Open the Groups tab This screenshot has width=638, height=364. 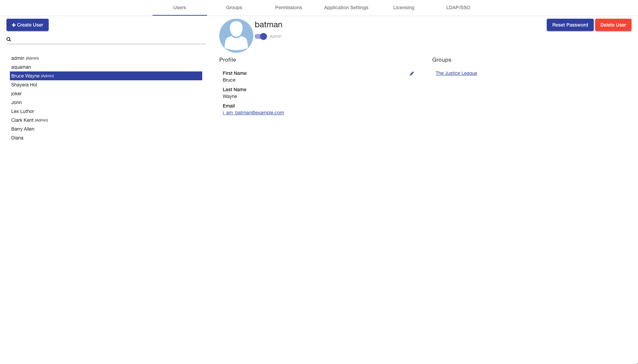coord(234,7)
